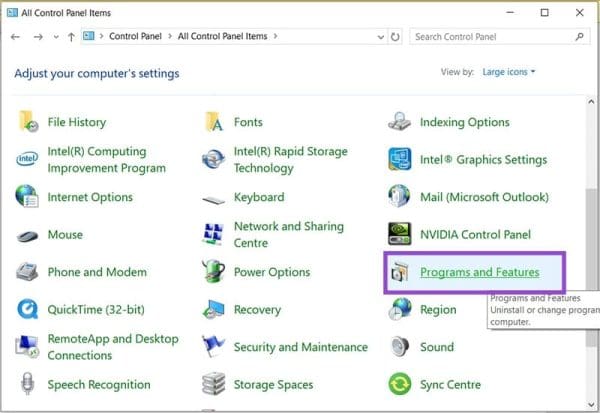The height and width of the screenshot is (413, 600).
Task: Click the scrollbar up arrow
Action: coord(591,102)
